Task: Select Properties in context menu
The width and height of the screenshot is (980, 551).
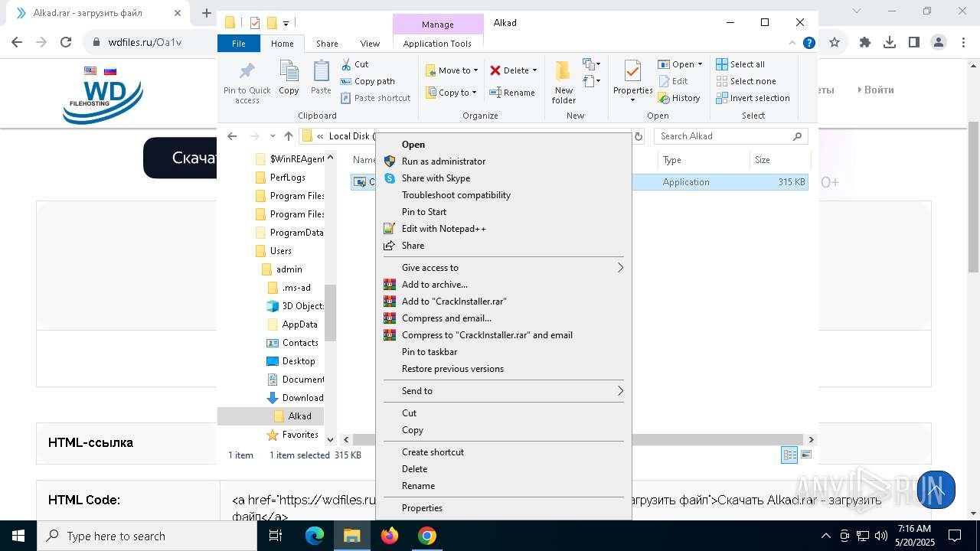Action: (x=422, y=508)
